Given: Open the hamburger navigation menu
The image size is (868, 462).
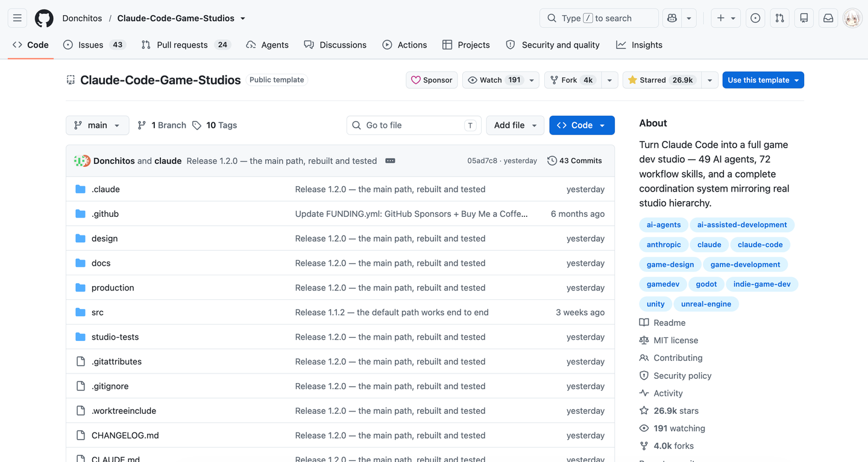Looking at the screenshot, I should click(x=17, y=18).
